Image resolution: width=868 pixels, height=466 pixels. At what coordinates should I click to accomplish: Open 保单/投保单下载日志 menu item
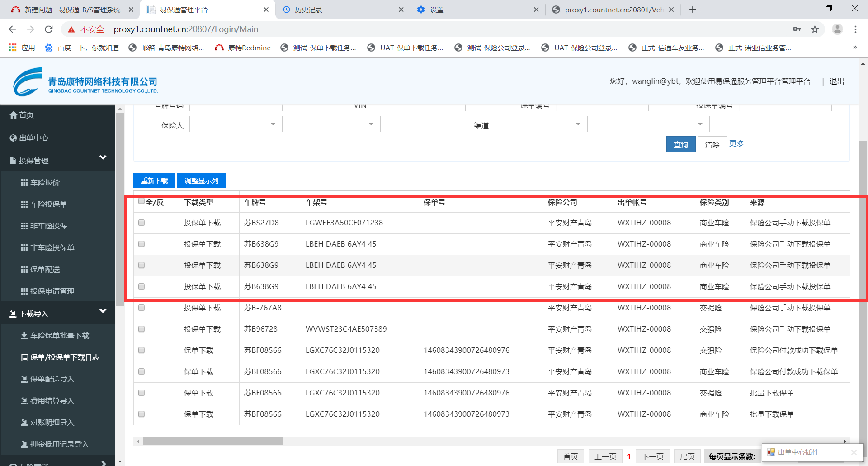pos(65,357)
